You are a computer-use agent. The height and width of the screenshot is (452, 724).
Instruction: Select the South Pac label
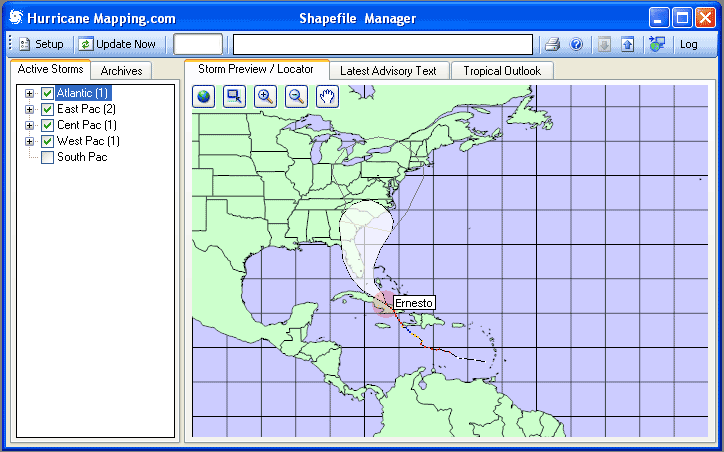82,157
